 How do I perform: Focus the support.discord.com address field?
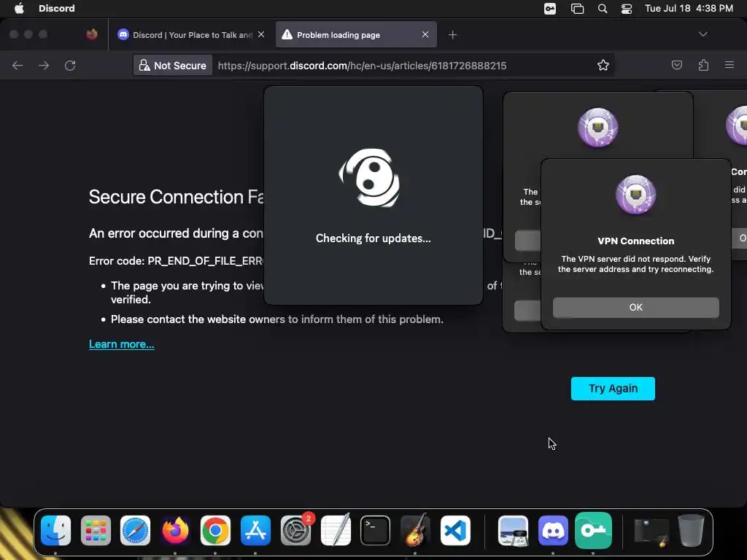tap(362, 66)
